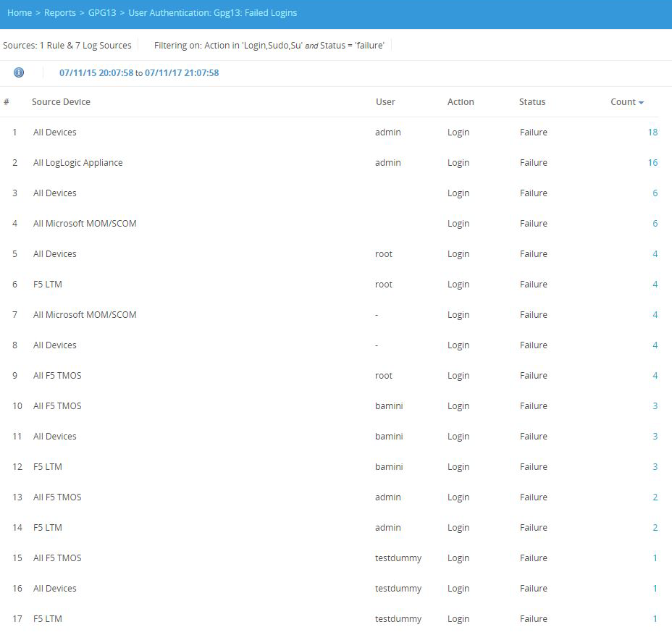Sort by Source Device column header

[x=61, y=102]
